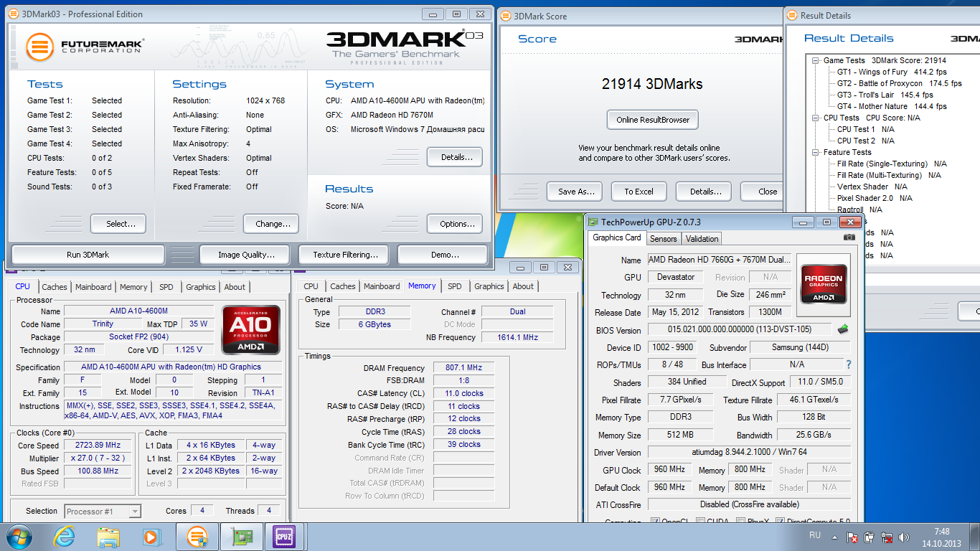Screen dimensions: 980x551
Task: Collapse the Feature Tests tree node
Action: click(816, 152)
